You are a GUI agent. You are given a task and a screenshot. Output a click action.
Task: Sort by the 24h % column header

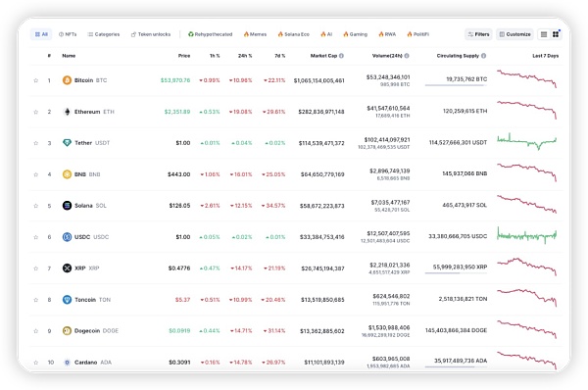(245, 56)
